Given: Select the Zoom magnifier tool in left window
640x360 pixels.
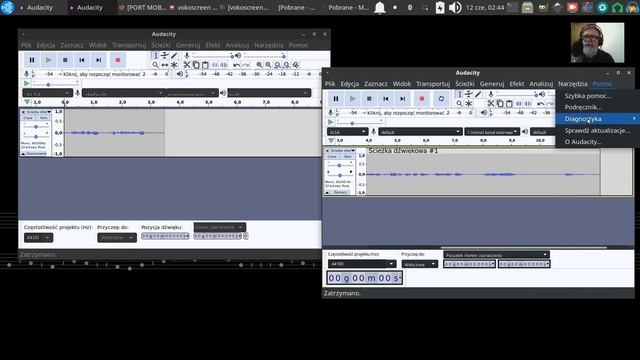Looking at the screenshot, I should click(156, 65).
